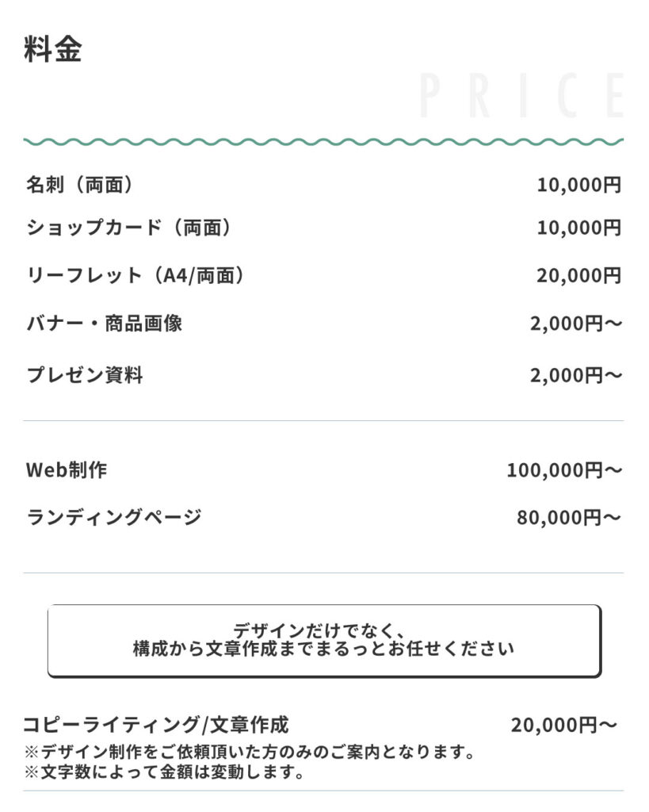The height and width of the screenshot is (812, 649).
Task: Click the 10,000円 price for ショップカード
Action: (x=578, y=228)
